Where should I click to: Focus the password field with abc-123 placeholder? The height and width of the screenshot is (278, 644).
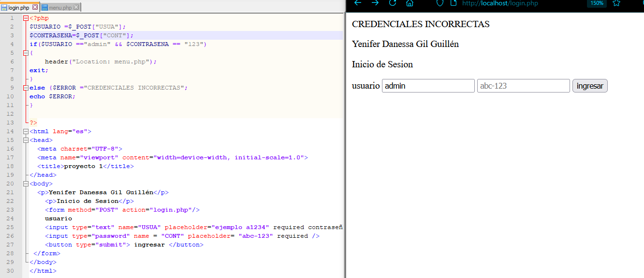point(524,86)
